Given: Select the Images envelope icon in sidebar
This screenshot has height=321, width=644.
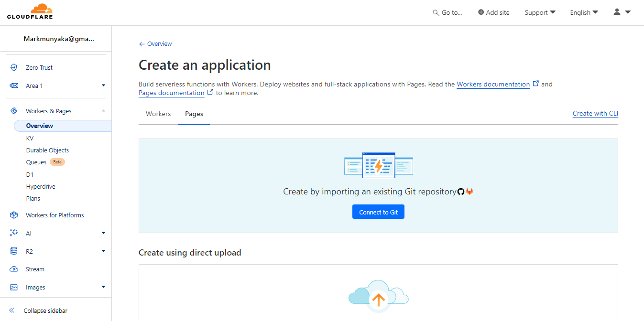Looking at the screenshot, I should tap(13, 287).
